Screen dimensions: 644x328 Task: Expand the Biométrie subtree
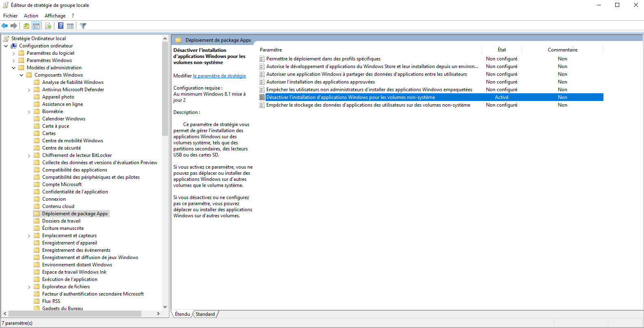pyautogui.click(x=29, y=112)
